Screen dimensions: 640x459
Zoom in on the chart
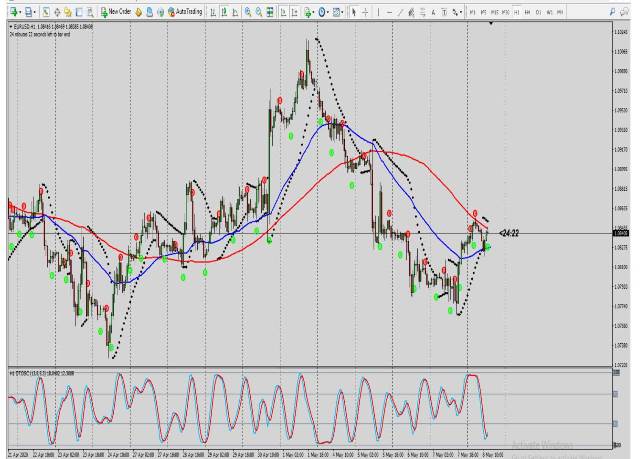248,11
